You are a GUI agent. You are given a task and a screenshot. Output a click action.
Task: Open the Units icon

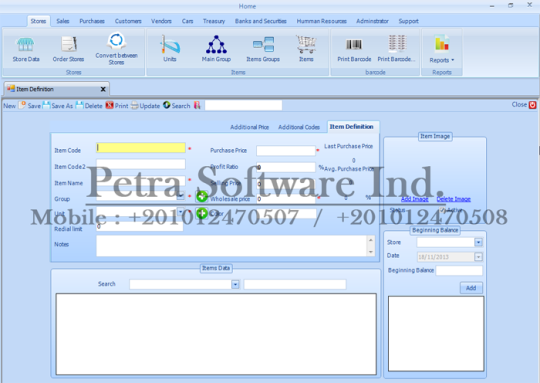coord(170,49)
